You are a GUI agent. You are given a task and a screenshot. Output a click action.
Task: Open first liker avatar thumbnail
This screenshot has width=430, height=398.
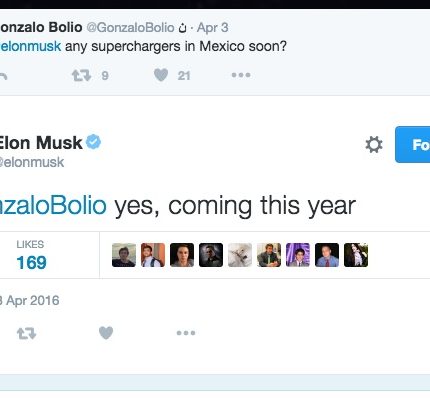point(124,255)
